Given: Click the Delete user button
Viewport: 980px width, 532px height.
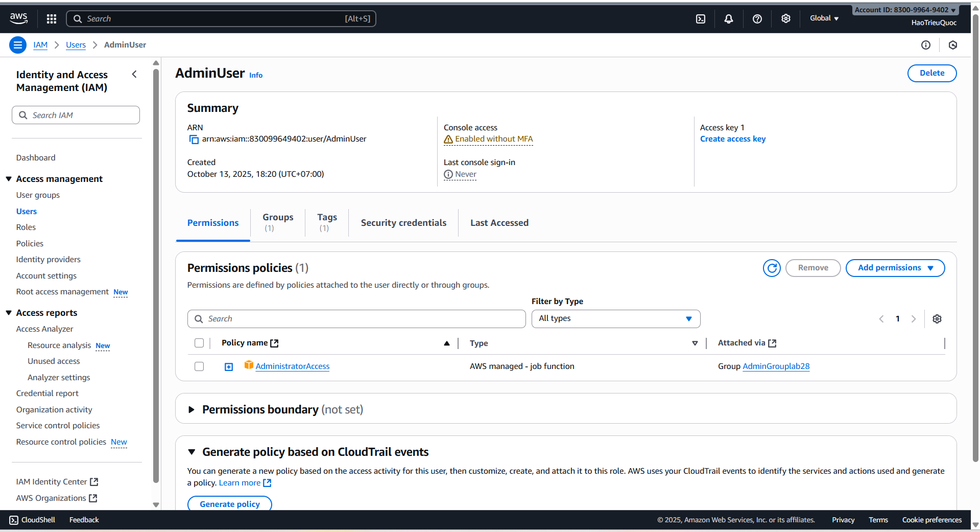Looking at the screenshot, I should [931, 73].
